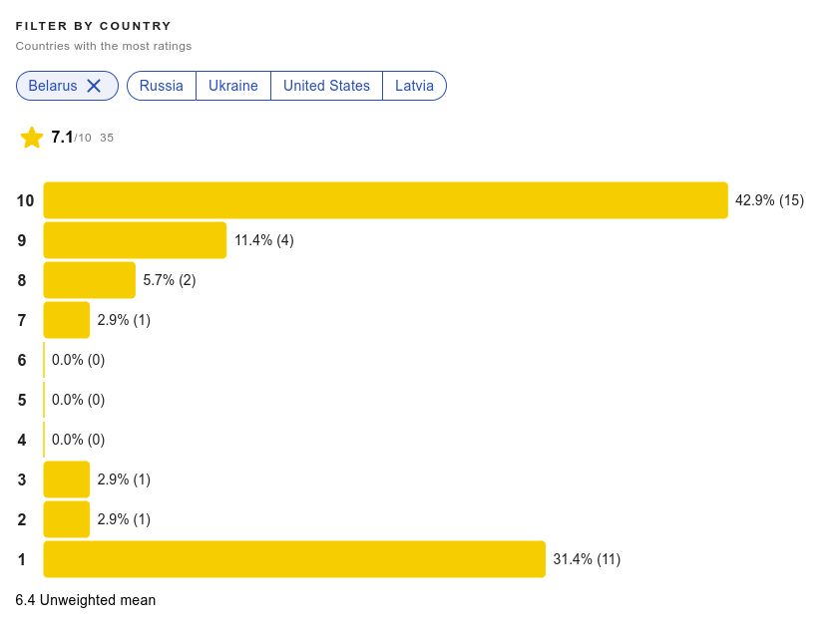840x630 pixels.
Task: Click the 7.1 average rating value
Action: click(x=62, y=137)
